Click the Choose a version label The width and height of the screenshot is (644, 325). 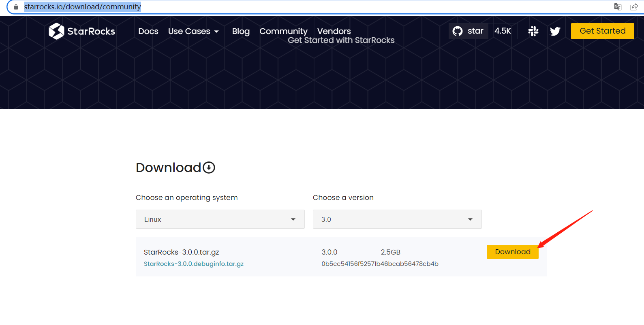[343, 198]
